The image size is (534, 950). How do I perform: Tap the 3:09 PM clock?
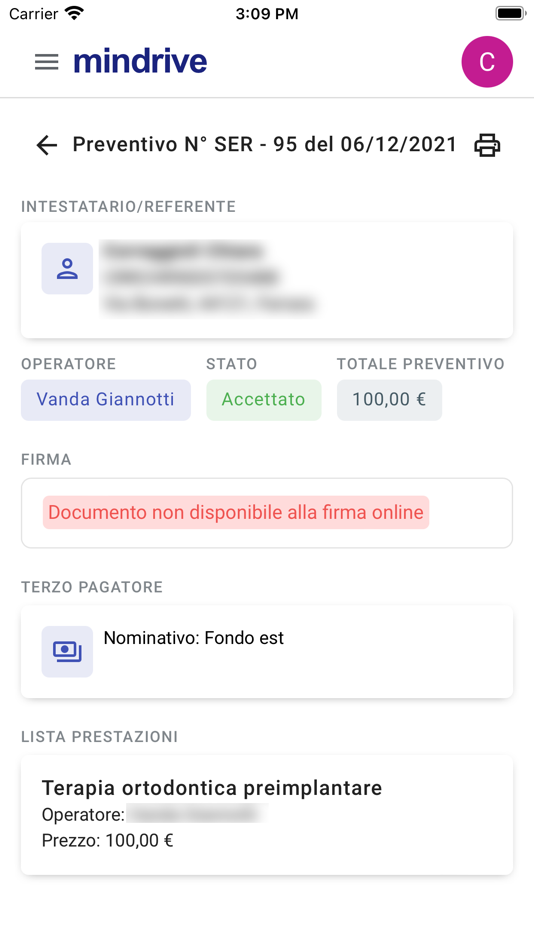[267, 14]
